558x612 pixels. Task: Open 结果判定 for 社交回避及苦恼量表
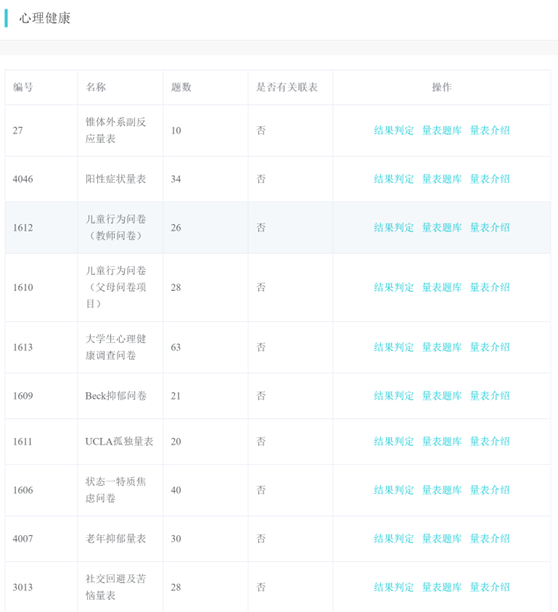click(394, 587)
